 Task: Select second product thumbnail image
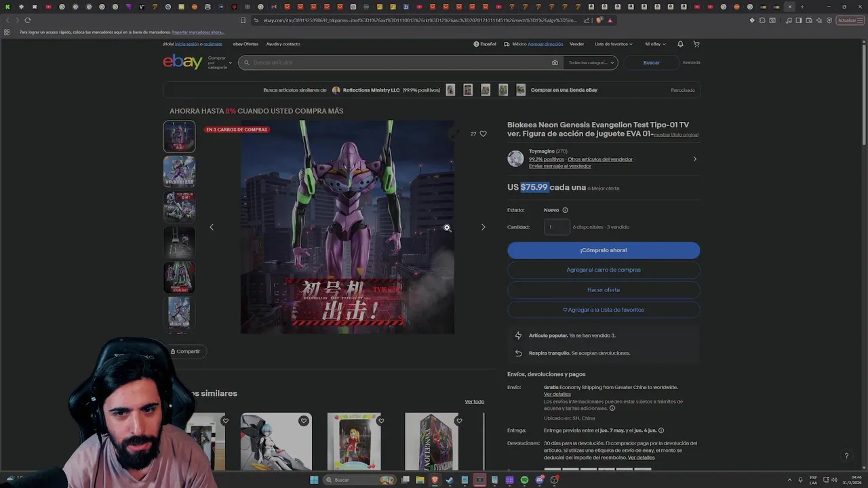pyautogui.click(x=179, y=171)
